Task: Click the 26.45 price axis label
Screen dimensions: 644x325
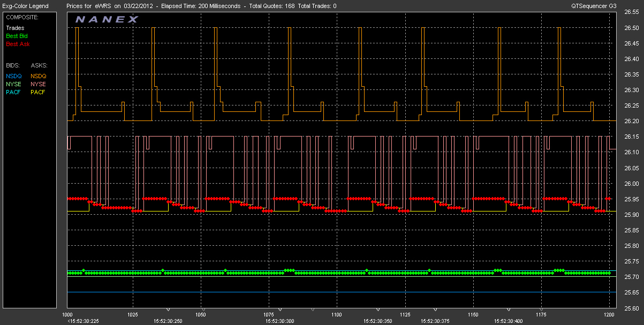Action: click(x=632, y=43)
